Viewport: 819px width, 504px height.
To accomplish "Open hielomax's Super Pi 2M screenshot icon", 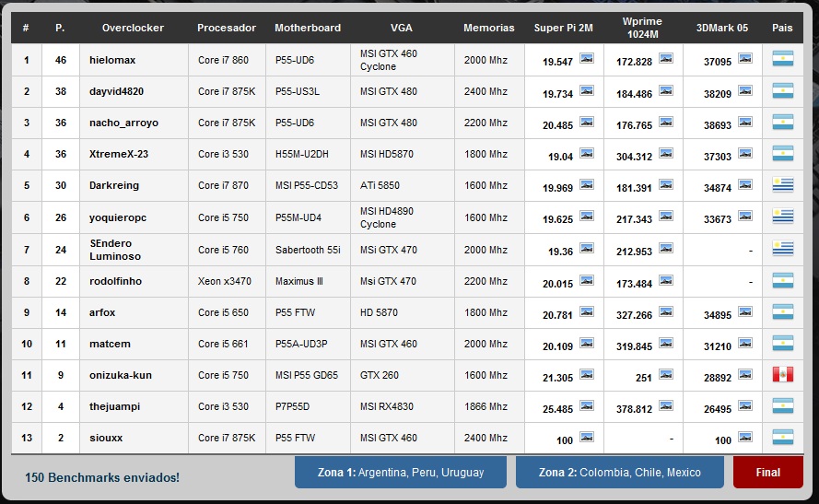I will point(587,58).
